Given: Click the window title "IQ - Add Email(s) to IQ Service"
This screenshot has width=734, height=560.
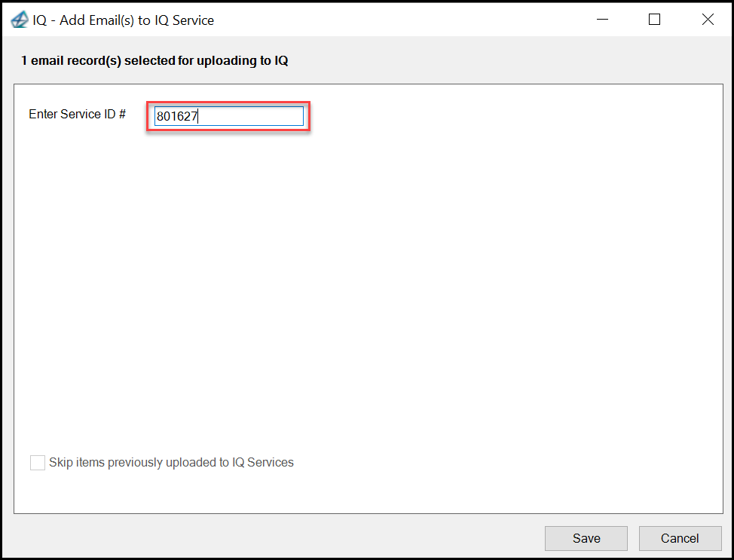Looking at the screenshot, I should click(123, 20).
